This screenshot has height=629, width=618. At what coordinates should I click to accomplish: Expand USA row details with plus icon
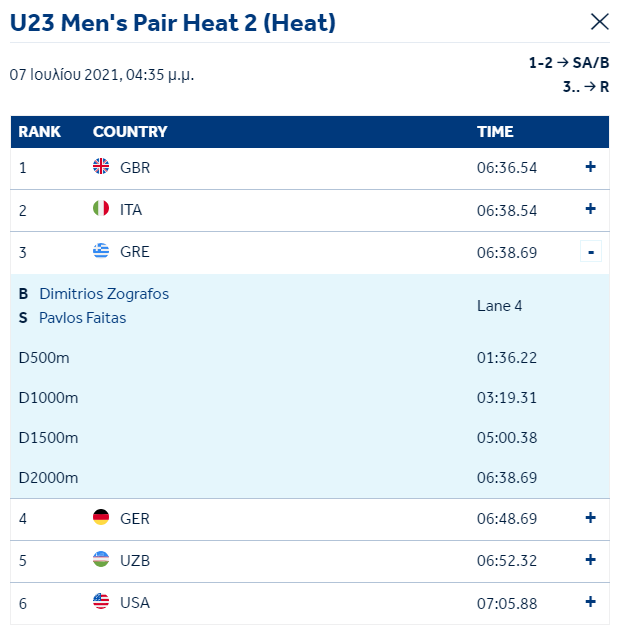(590, 602)
